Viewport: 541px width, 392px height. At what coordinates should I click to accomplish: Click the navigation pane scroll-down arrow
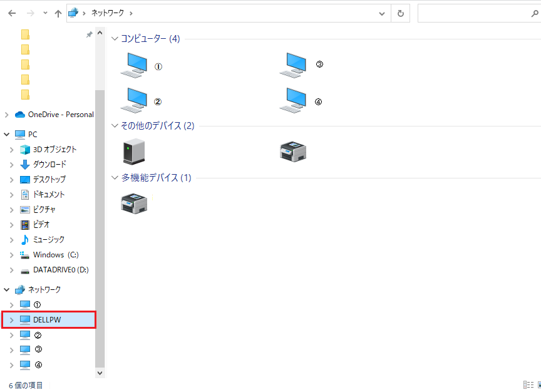(x=100, y=372)
